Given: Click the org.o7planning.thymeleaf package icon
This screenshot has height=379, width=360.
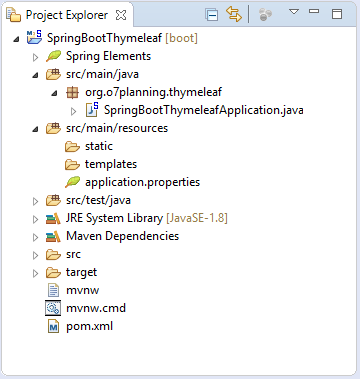Looking at the screenshot, I should click(72, 92).
